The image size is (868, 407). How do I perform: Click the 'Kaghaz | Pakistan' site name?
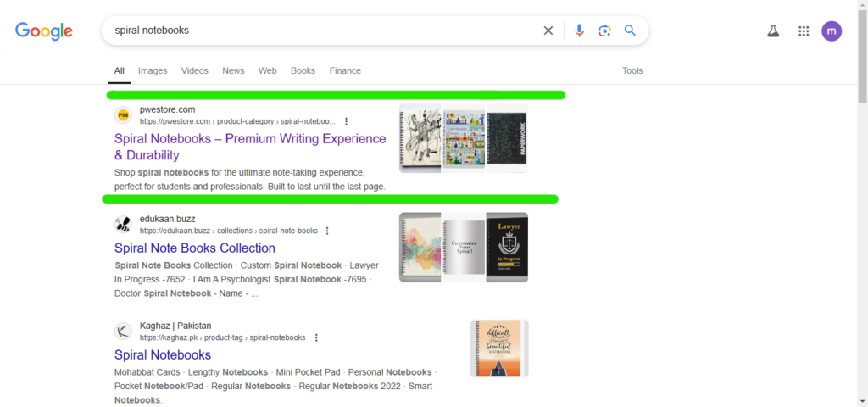tap(175, 326)
